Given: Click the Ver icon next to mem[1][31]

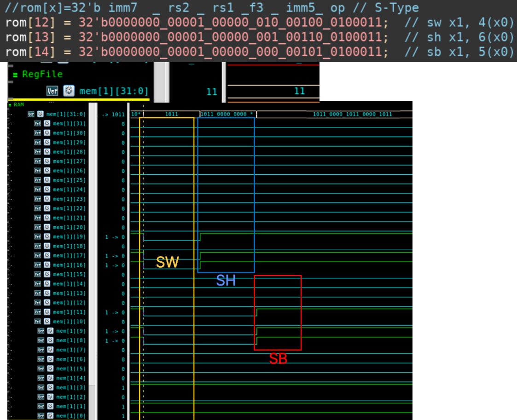Looking at the screenshot, I should click(38, 123).
